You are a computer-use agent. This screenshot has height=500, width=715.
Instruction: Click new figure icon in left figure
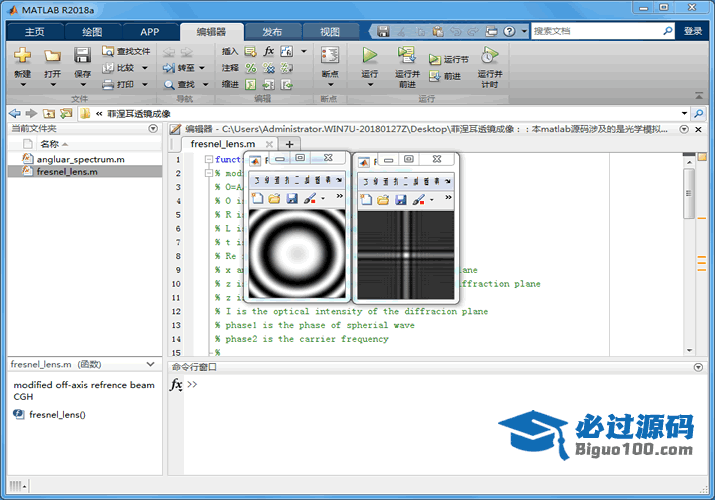257,198
